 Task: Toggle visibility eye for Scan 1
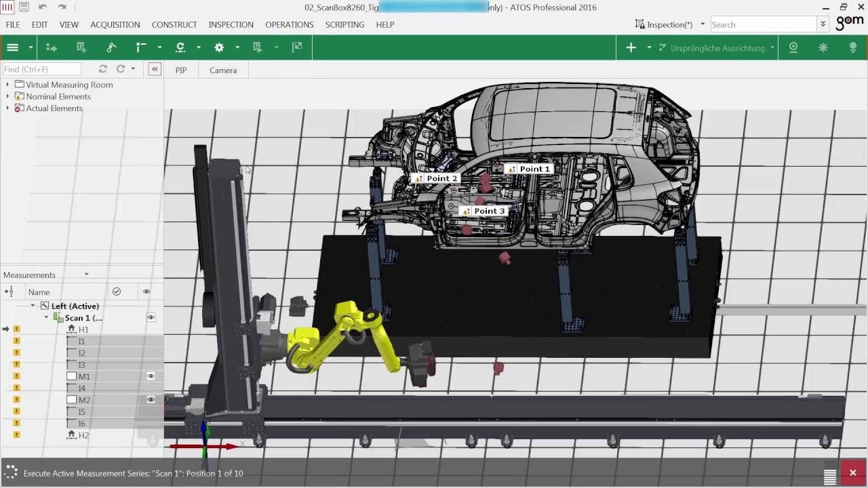[151, 317]
